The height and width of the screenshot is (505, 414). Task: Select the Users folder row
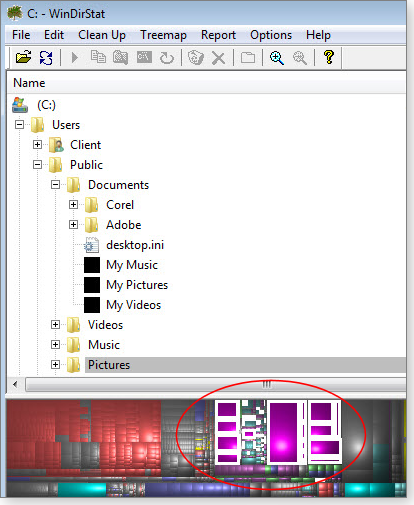(x=66, y=125)
